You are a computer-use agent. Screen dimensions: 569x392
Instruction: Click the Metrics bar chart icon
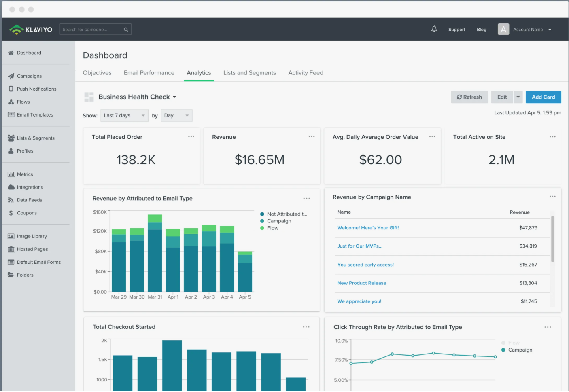[11, 174]
